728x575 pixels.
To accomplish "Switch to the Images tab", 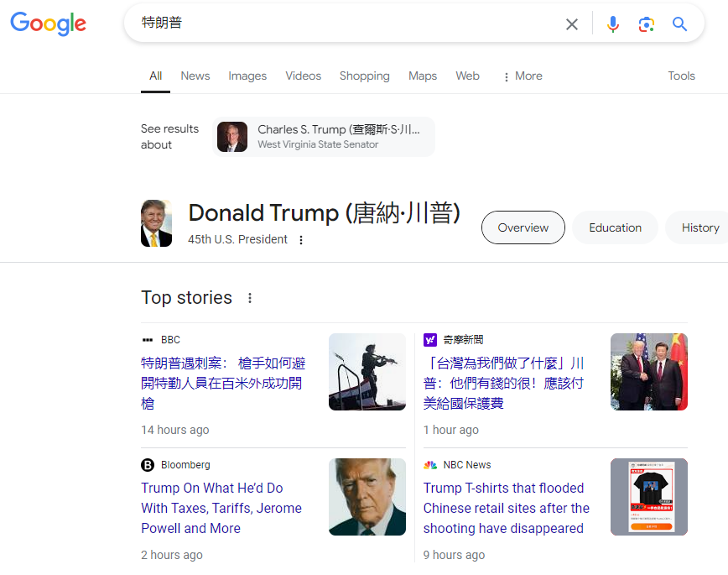I will point(247,76).
